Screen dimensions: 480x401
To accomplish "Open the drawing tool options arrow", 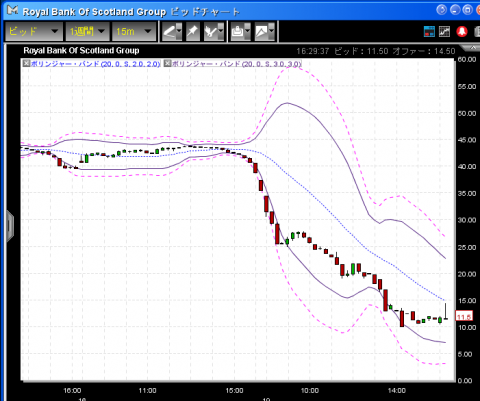I will click(x=179, y=32).
